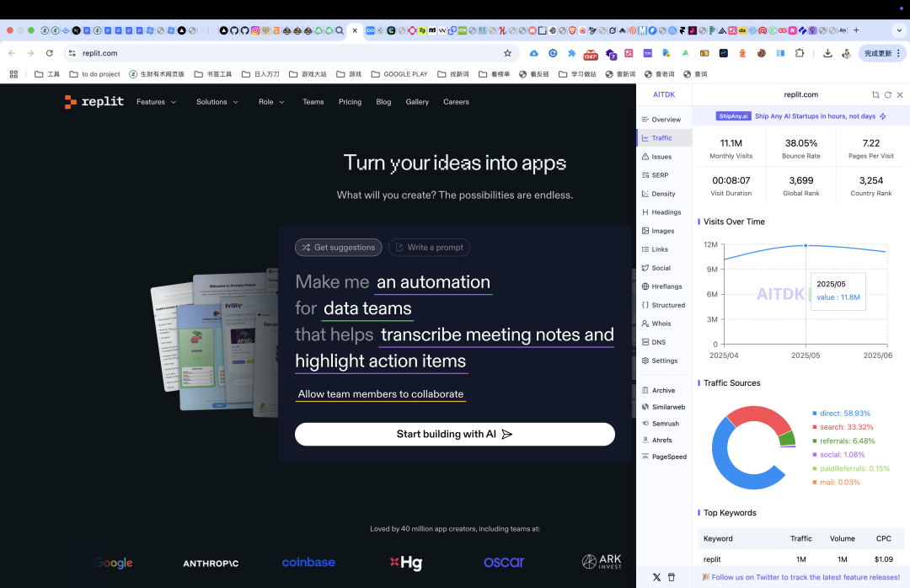Open the 'data teams' option selector
The image size is (910, 588).
(367, 309)
